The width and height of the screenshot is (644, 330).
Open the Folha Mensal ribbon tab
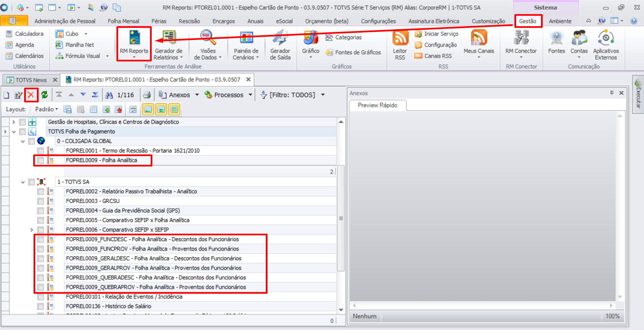123,21
